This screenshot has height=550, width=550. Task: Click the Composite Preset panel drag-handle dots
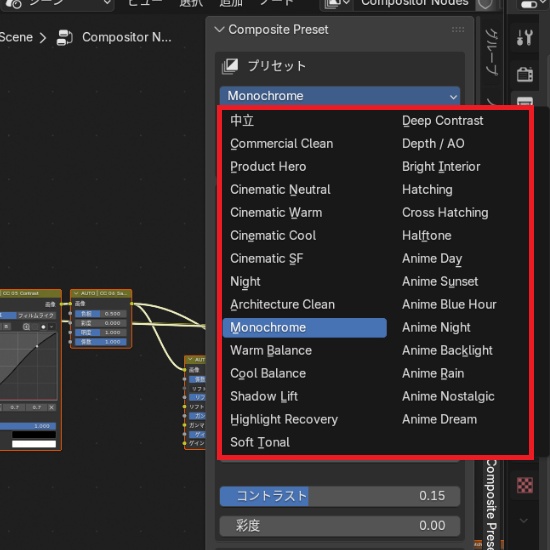click(458, 29)
